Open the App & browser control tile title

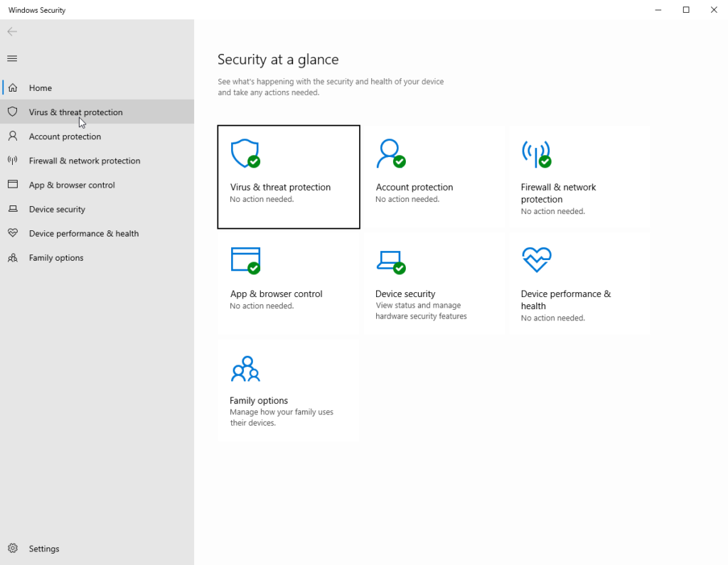point(277,294)
